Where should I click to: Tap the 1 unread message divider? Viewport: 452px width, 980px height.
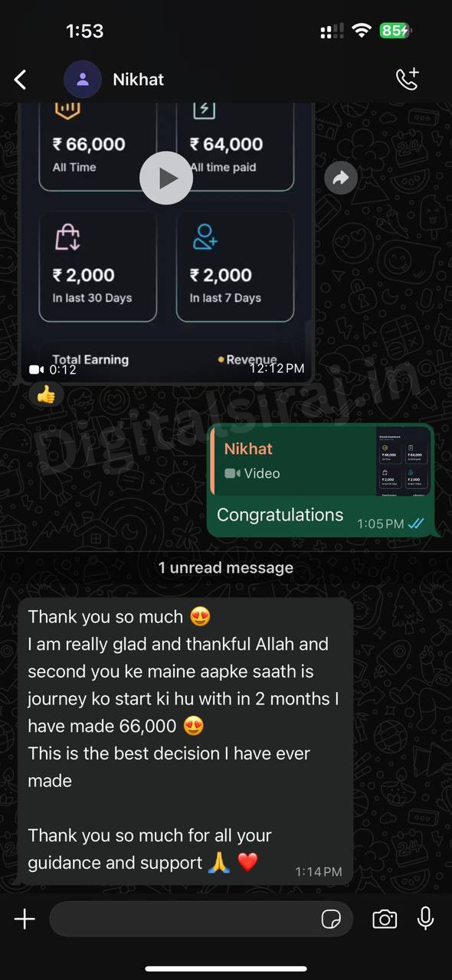226,568
